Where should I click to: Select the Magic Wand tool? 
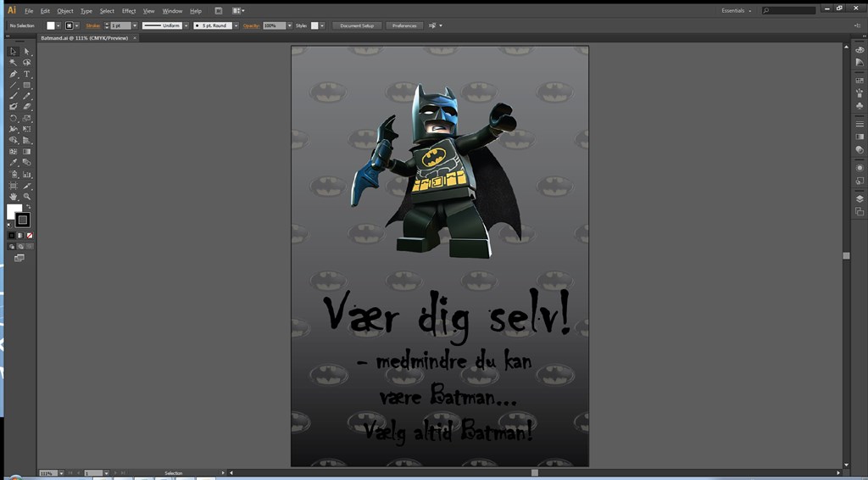point(14,63)
